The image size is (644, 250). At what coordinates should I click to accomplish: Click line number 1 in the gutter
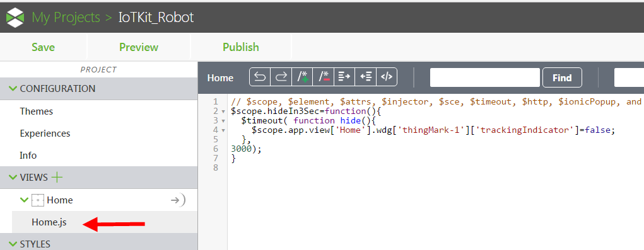pos(216,101)
